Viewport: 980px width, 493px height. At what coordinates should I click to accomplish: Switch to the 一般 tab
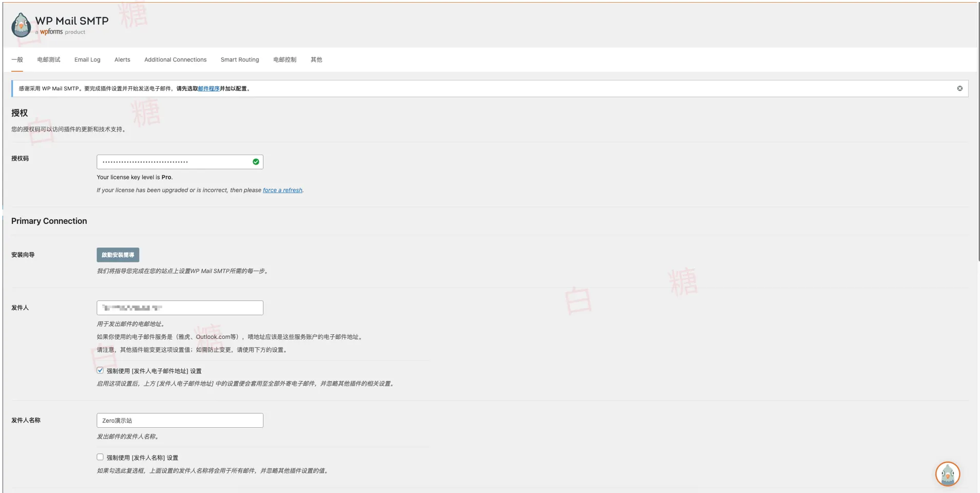[17, 60]
